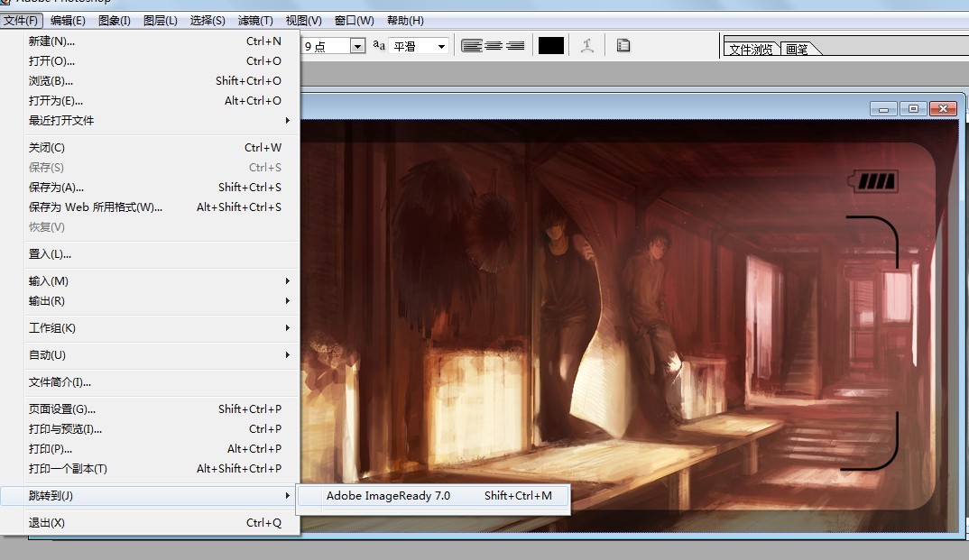
Task: Open the 编辑(E) menu
Action: (x=68, y=21)
